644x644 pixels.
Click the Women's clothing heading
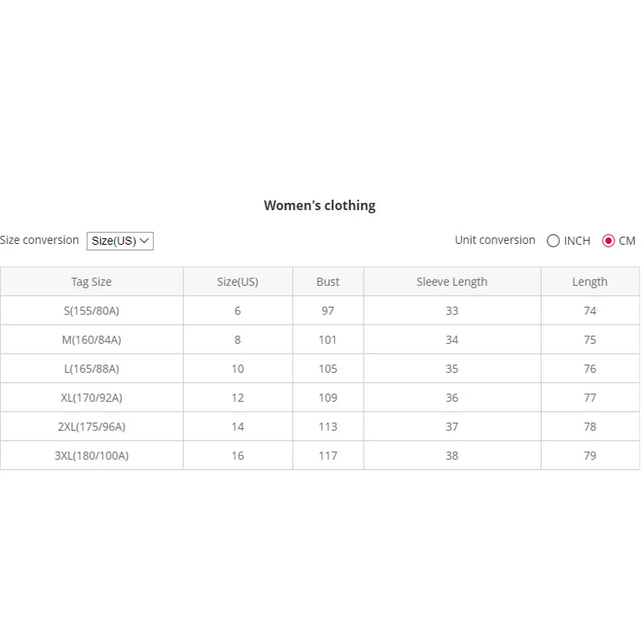[320, 205]
